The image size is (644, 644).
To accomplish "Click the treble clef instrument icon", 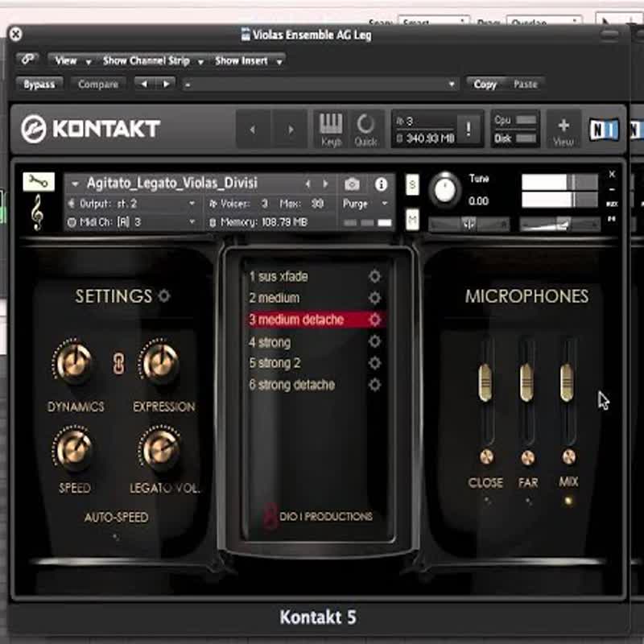I will [x=37, y=212].
